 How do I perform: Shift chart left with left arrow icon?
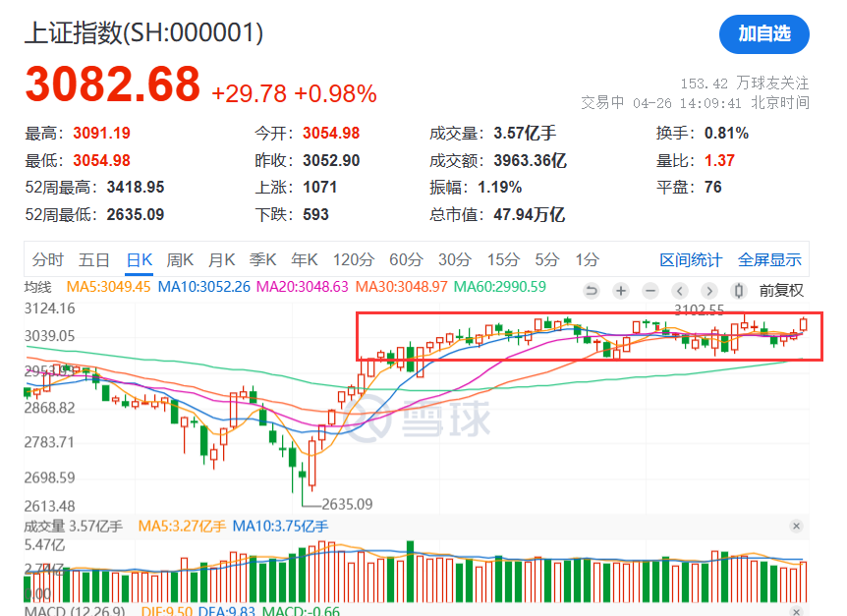click(x=680, y=291)
